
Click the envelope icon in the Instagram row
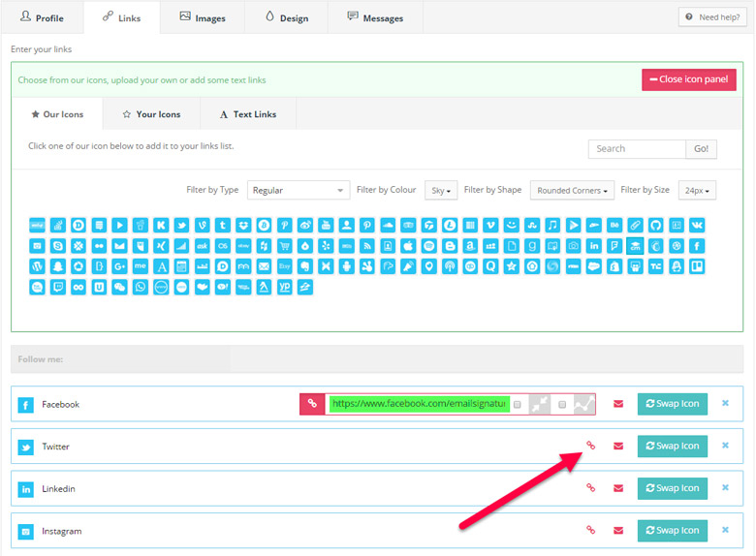click(618, 531)
